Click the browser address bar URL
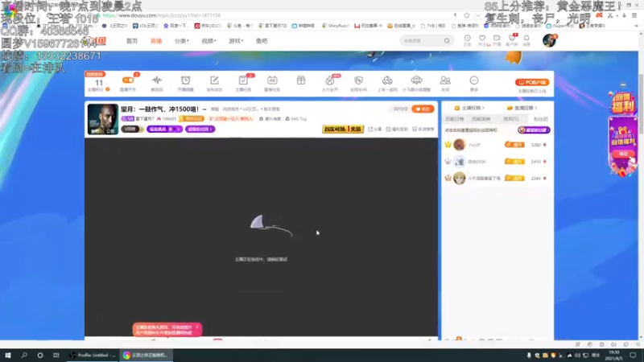This screenshot has height=362, width=644. point(162,15)
